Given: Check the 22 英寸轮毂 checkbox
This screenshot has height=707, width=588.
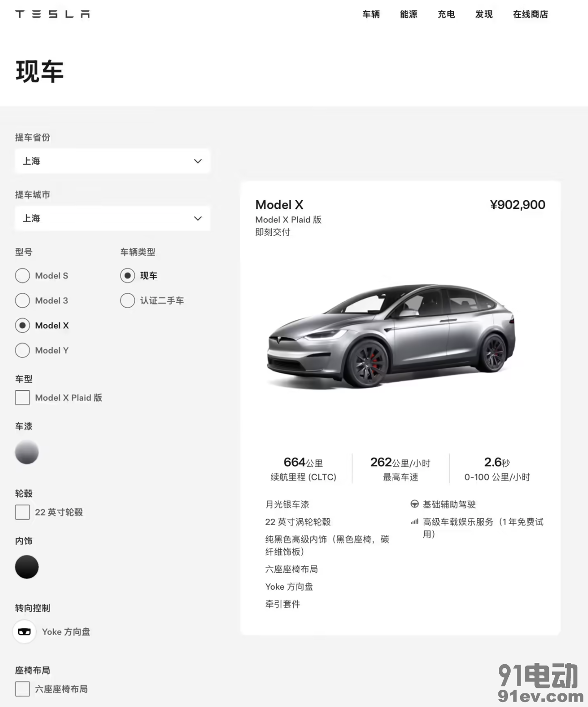Looking at the screenshot, I should [22, 512].
